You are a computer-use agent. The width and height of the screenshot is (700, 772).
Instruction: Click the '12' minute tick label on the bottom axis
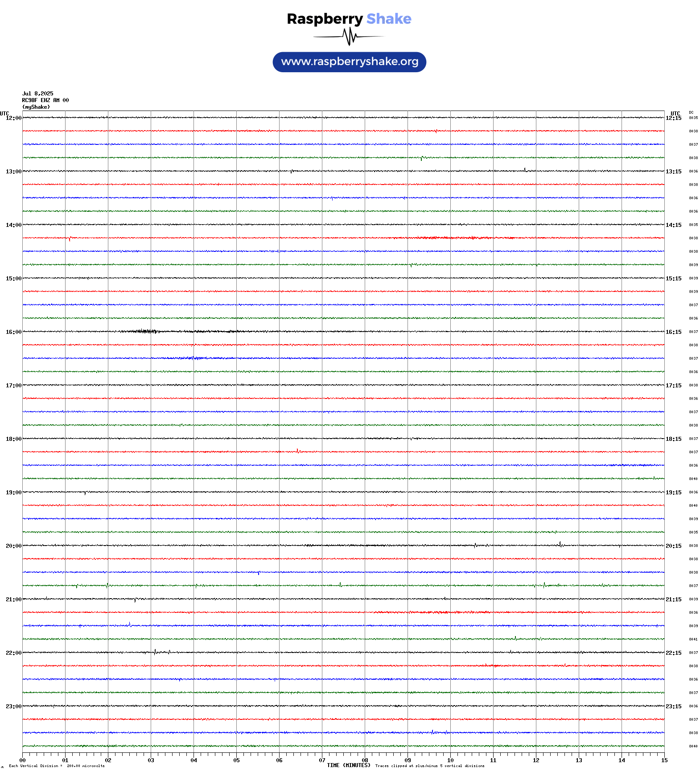click(536, 760)
